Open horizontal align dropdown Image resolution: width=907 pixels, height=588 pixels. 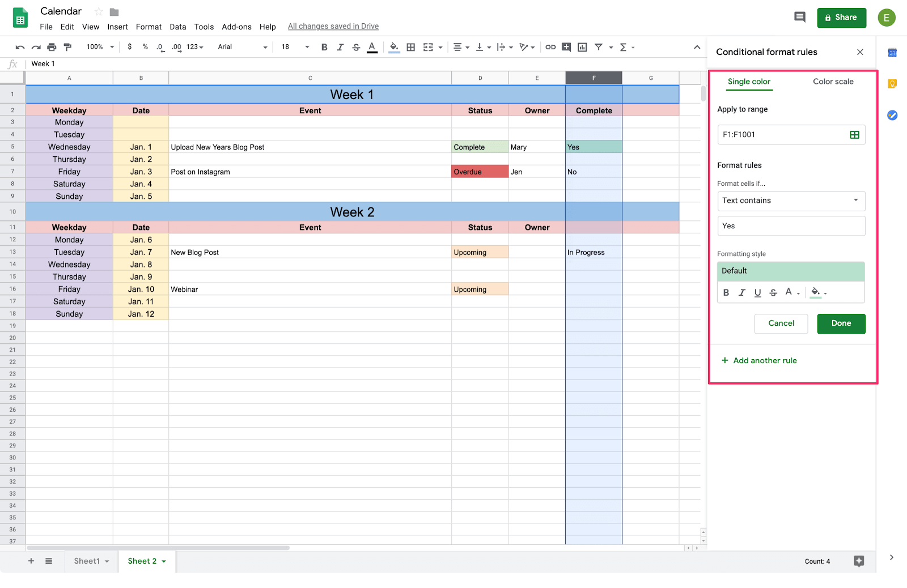click(461, 47)
